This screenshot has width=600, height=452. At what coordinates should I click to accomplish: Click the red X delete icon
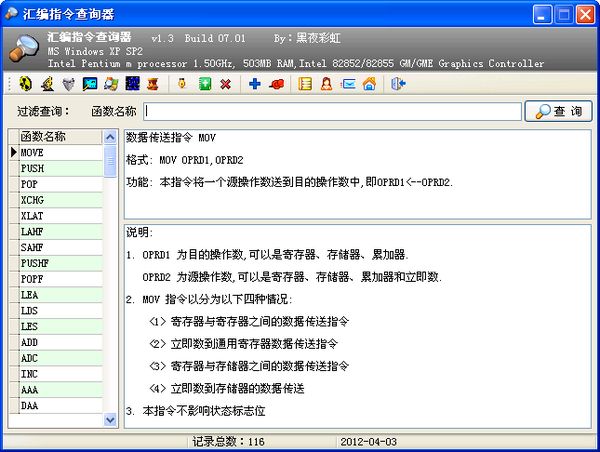click(x=226, y=84)
